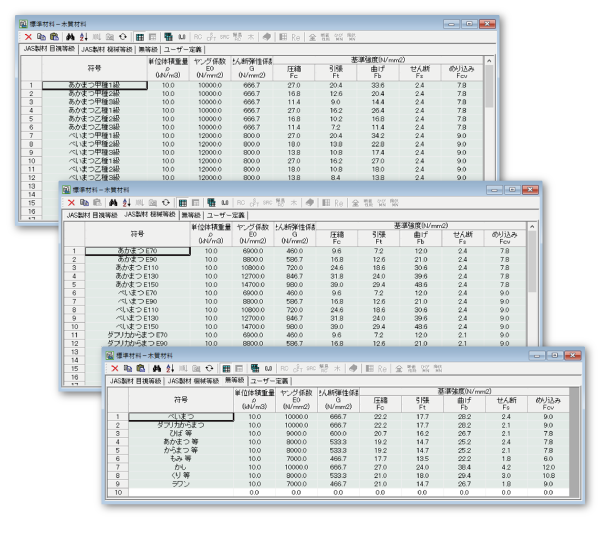The height and width of the screenshot is (540, 600).
Task: Click empty name cell in row 10 of front window
Action: click(181, 492)
